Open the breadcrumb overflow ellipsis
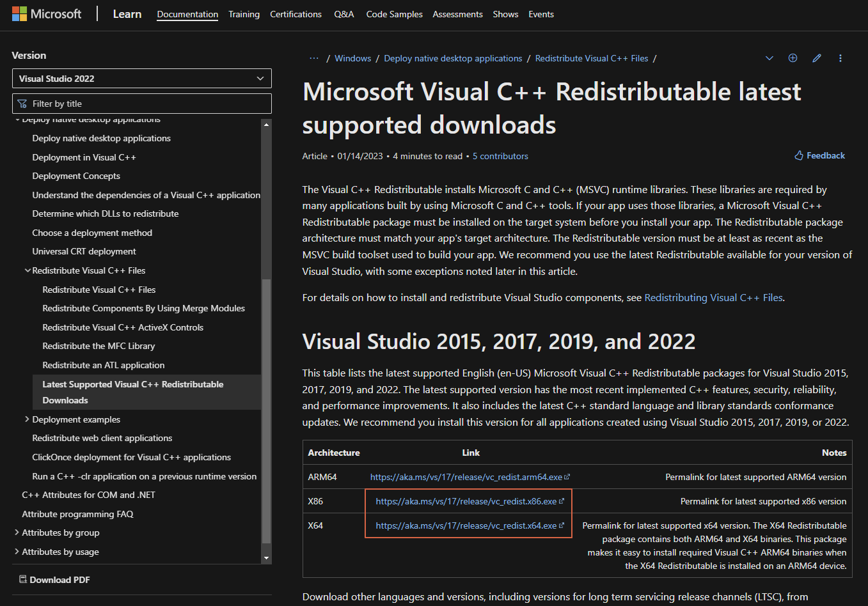The width and height of the screenshot is (868, 606). (x=313, y=58)
